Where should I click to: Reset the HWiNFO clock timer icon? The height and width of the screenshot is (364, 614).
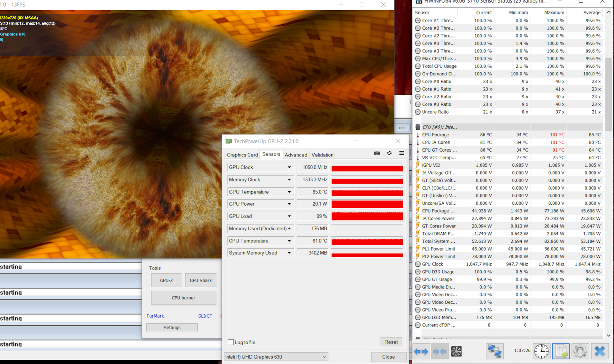(x=541, y=351)
